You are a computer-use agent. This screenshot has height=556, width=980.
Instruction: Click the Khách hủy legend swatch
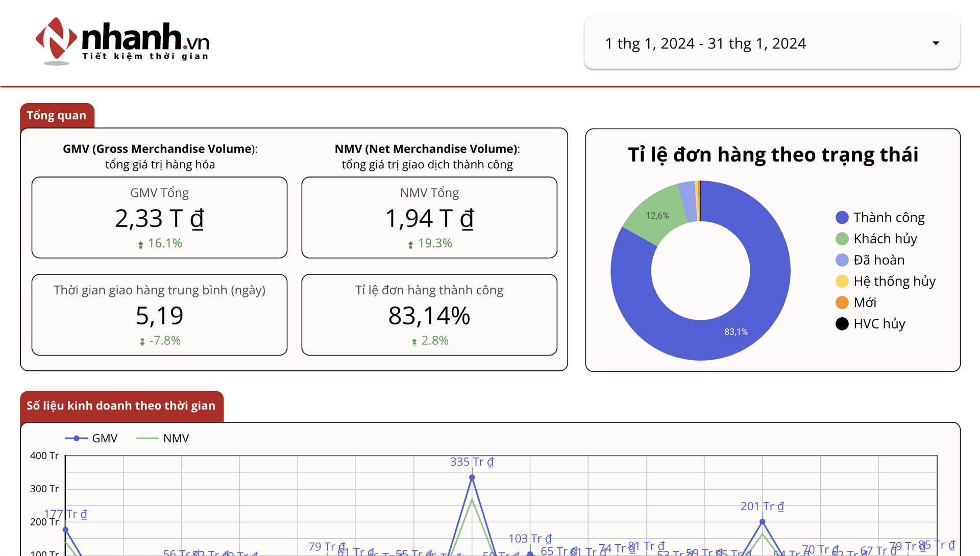pyautogui.click(x=842, y=239)
